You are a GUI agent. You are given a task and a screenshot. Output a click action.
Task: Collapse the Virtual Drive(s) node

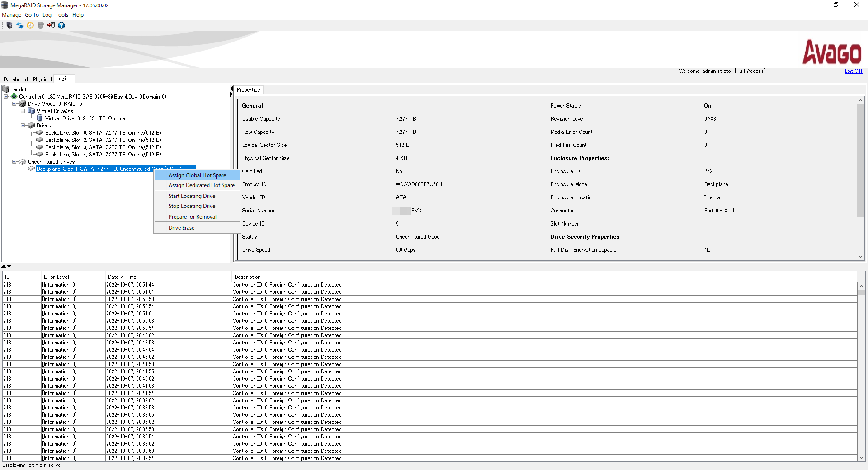23,111
